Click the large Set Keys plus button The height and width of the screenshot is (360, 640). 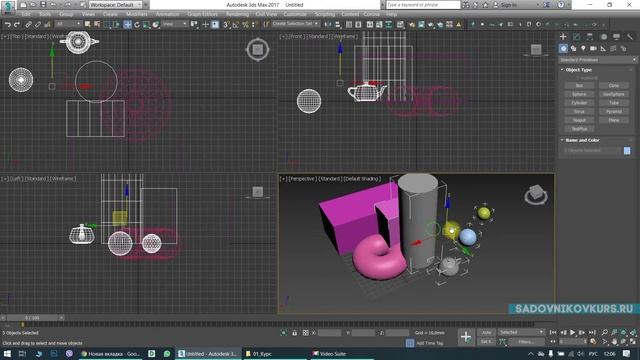pyautogui.click(x=466, y=337)
